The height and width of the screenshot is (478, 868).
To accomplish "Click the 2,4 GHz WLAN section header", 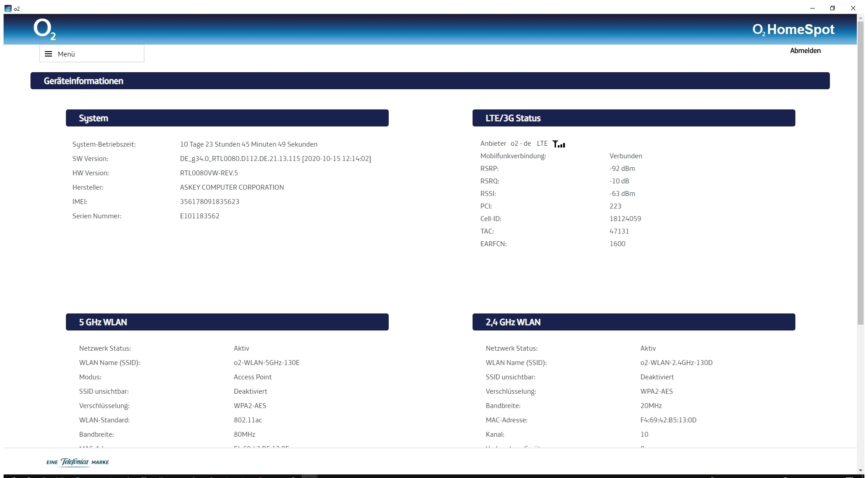I will 634,322.
